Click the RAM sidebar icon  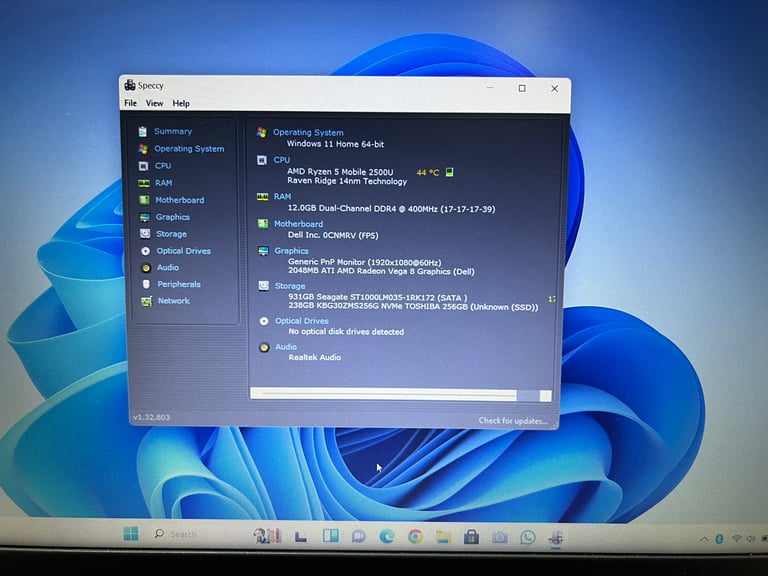pos(144,183)
